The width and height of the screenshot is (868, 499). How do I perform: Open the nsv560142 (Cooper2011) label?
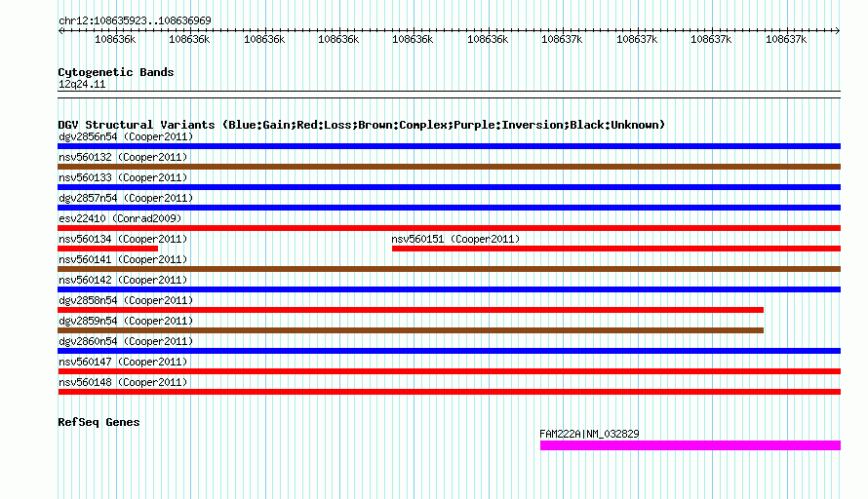[123, 280]
